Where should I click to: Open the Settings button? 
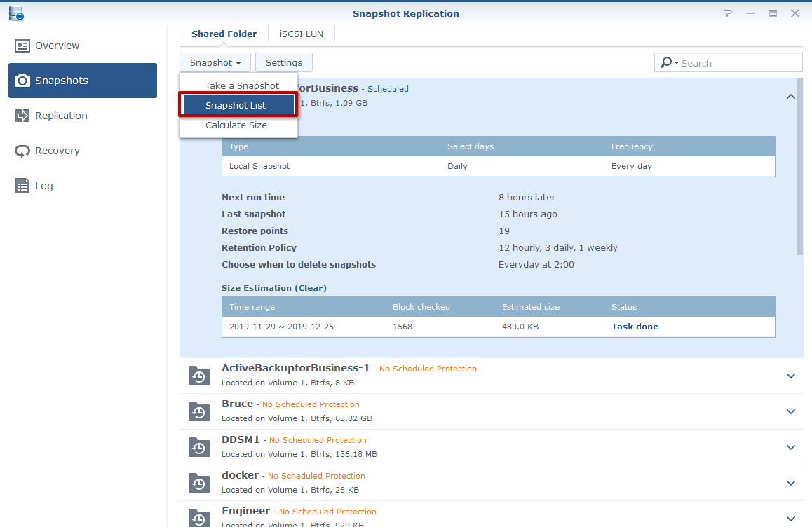click(283, 62)
